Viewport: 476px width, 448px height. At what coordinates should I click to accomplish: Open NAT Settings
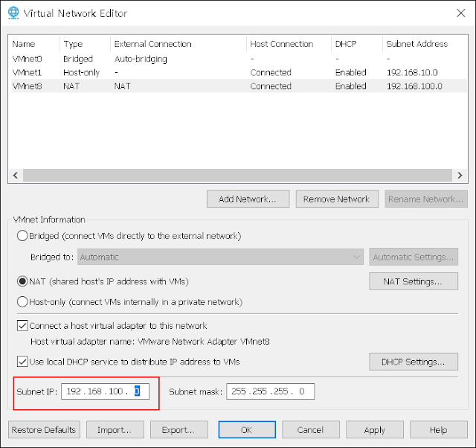coord(414,281)
